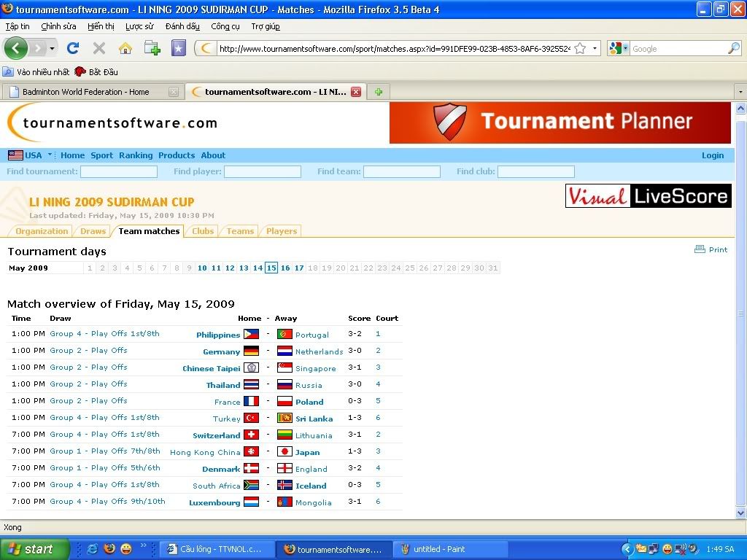This screenshot has height=560, width=747.
Task: Open the Tập tin menu
Action: pos(18,26)
